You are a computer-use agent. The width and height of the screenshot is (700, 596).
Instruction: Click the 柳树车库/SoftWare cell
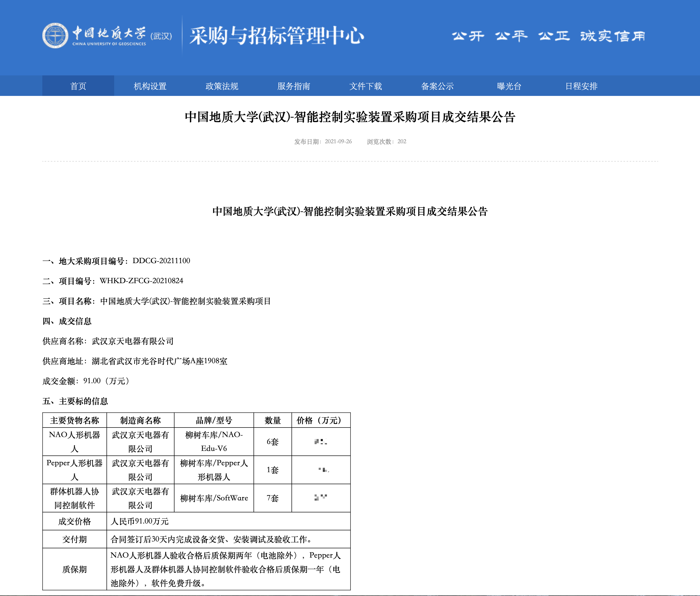[x=214, y=498]
